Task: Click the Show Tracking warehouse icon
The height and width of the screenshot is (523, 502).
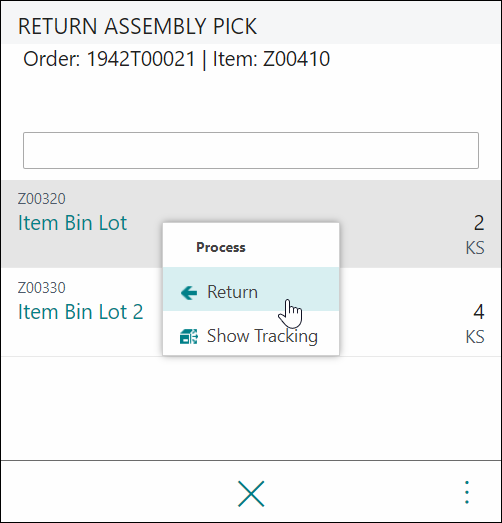Action: pyautogui.click(x=189, y=336)
